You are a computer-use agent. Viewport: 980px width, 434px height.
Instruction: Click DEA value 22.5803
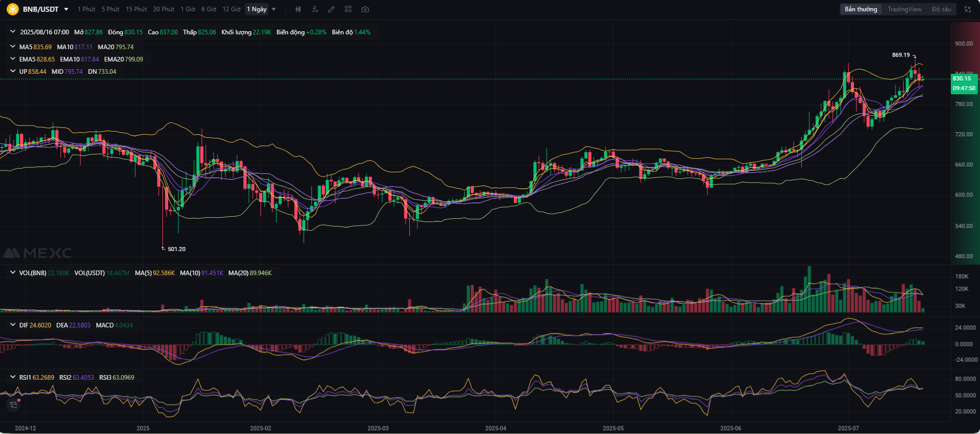coord(80,325)
